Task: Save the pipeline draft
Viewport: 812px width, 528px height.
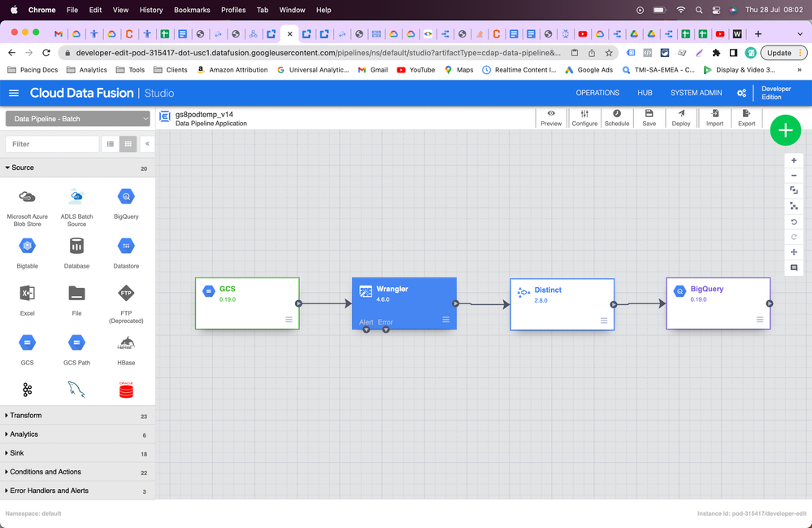Action: 649,118
